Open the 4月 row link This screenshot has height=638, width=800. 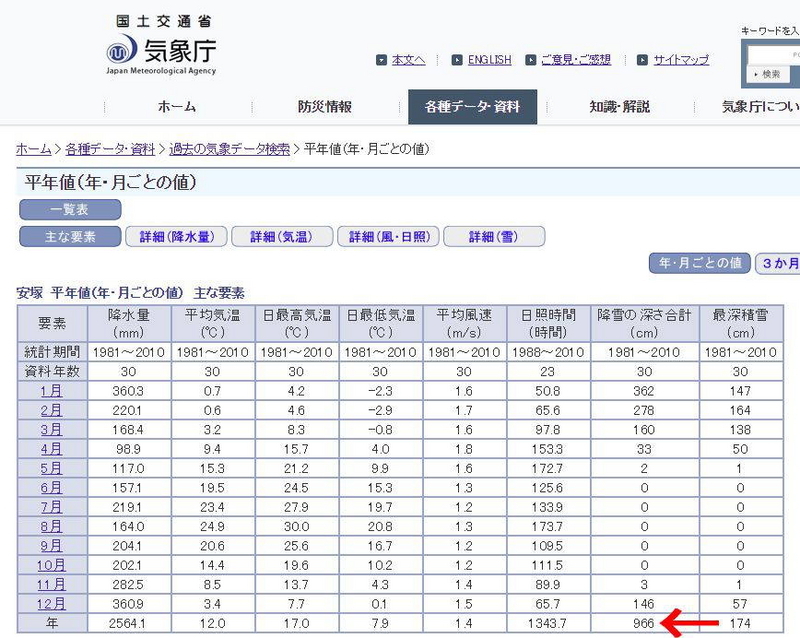(52, 449)
